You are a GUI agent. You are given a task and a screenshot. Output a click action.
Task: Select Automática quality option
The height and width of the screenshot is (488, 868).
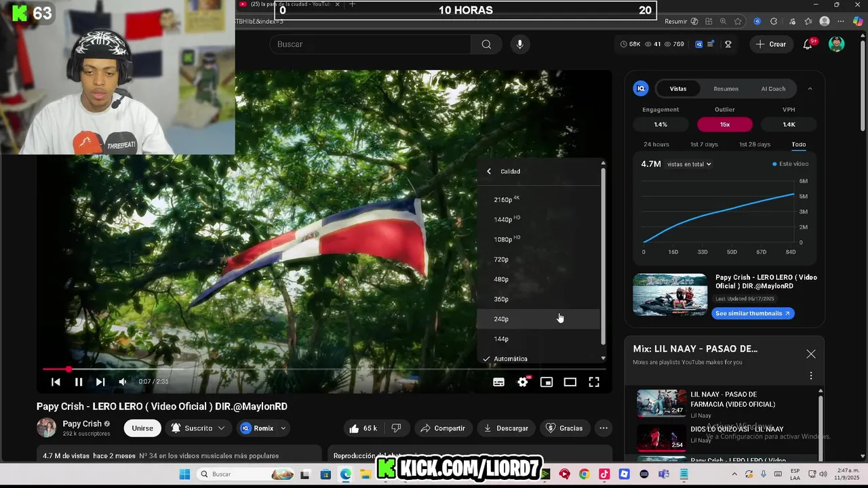tap(538, 359)
